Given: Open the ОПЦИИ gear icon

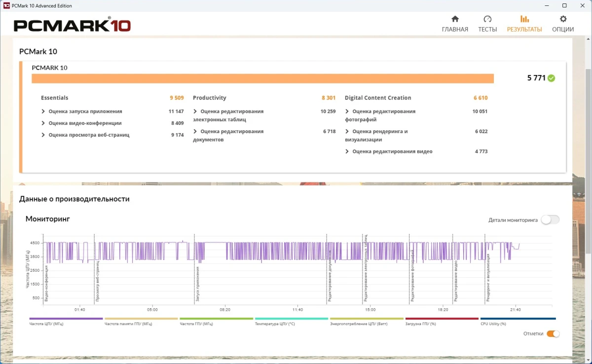Looking at the screenshot, I should coord(563,19).
